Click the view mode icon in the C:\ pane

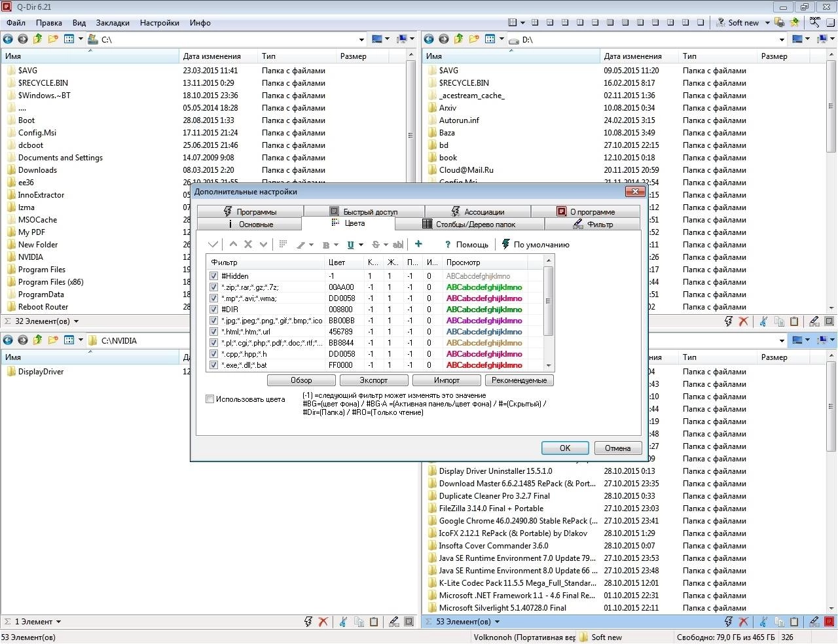69,39
